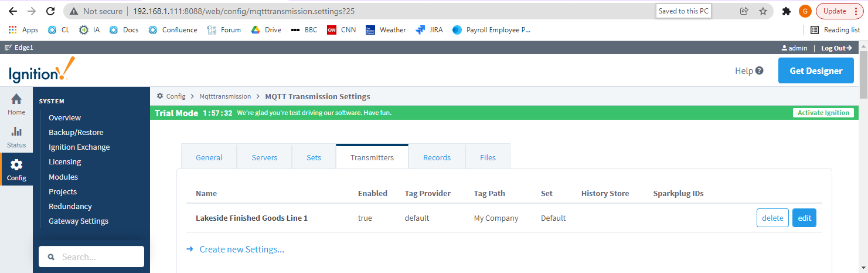Screen dimensions: 868x273
Task: Open the System Overview page
Action: point(64,117)
